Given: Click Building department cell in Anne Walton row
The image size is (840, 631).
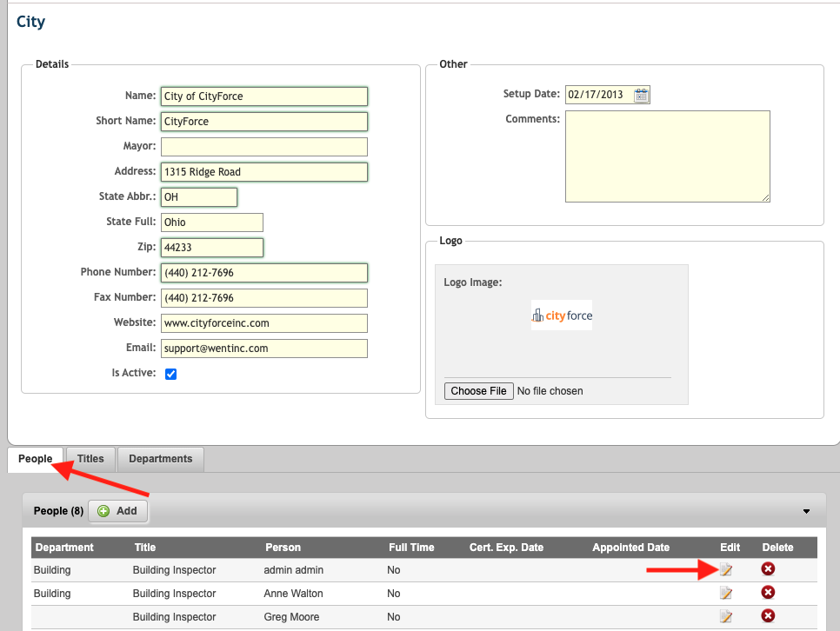Looking at the screenshot, I should coord(52,594).
